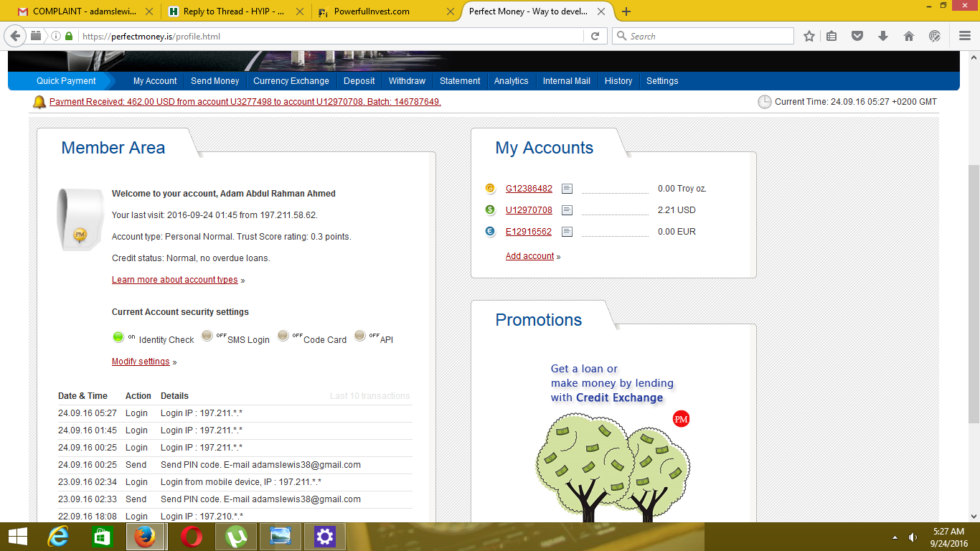
Task: Open Firefox downloads arrow icon
Action: click(x=883, y=36)
